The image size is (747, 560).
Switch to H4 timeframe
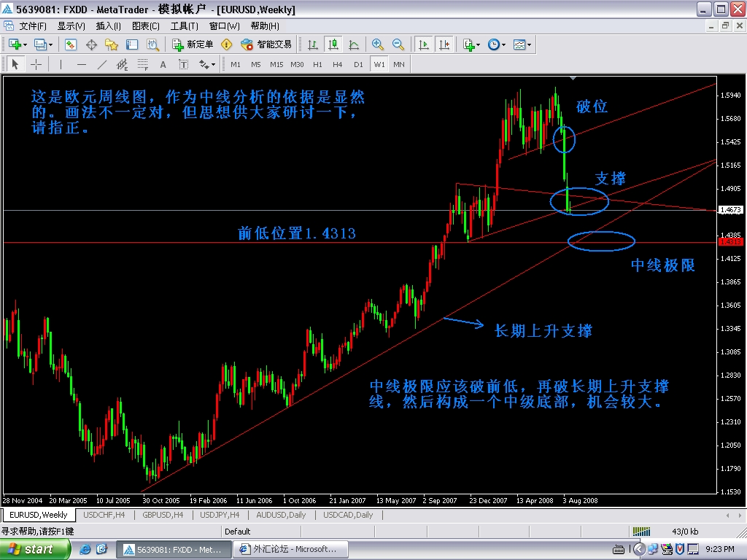pos(337,64)
